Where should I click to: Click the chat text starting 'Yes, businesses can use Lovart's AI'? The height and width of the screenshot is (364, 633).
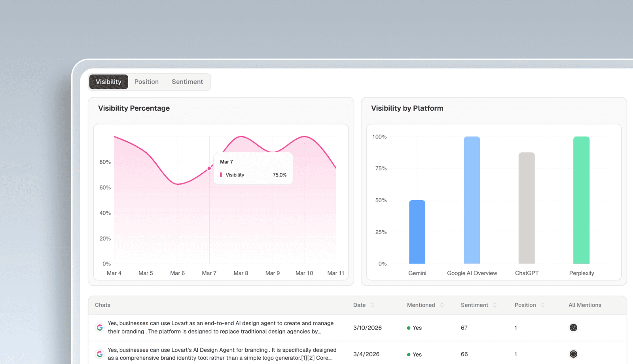click(222, 354)
